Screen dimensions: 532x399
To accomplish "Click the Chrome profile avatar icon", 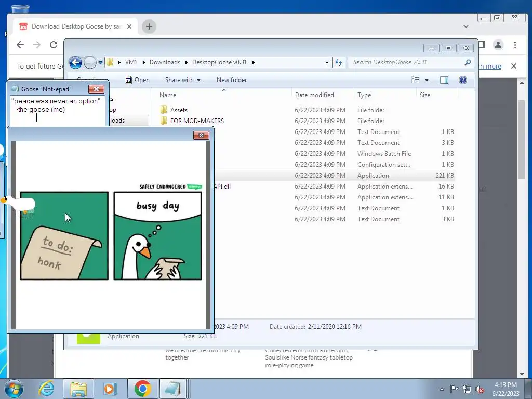I will click(498, 45).
